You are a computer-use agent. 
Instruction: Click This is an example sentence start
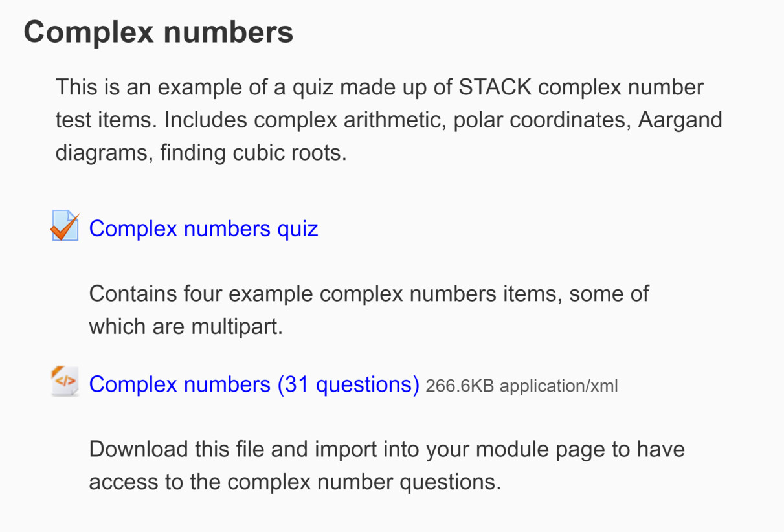click(142, 87)
